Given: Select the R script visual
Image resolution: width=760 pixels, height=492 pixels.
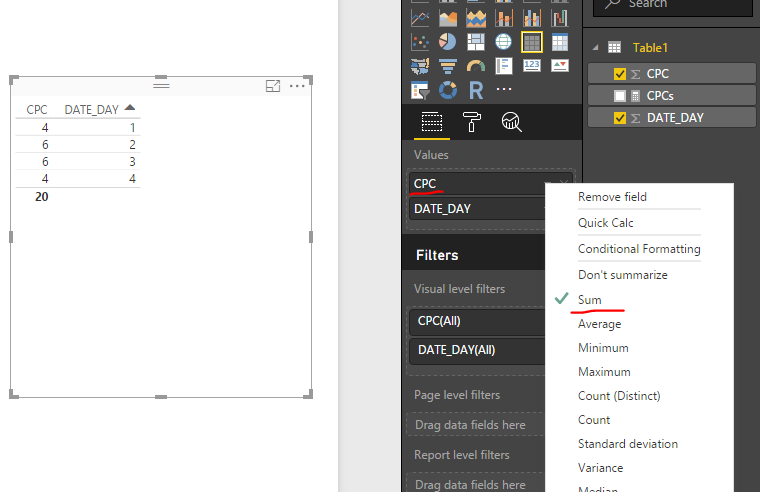Looking at the screenshot, I should tap(476, 90).
